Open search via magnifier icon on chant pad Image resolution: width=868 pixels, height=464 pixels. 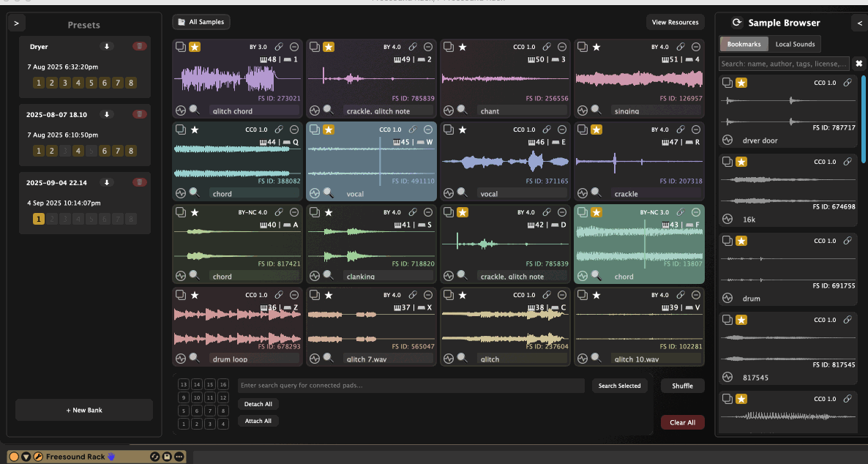(462, 110)
